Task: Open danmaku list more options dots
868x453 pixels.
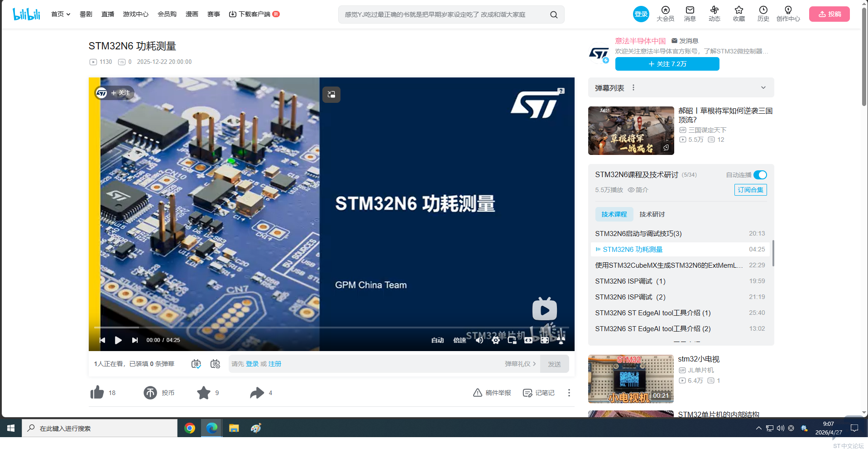Action: pos(633,87)
